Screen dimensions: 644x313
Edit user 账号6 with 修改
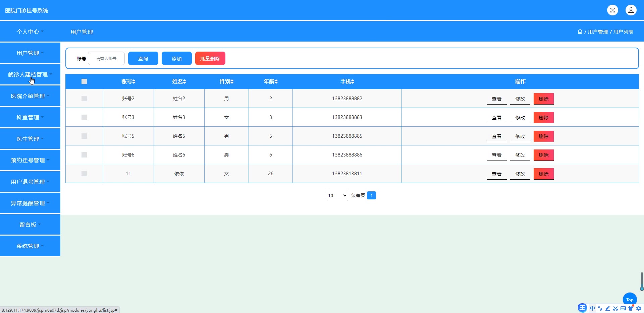pyautogui.click(x=520, y=155)
